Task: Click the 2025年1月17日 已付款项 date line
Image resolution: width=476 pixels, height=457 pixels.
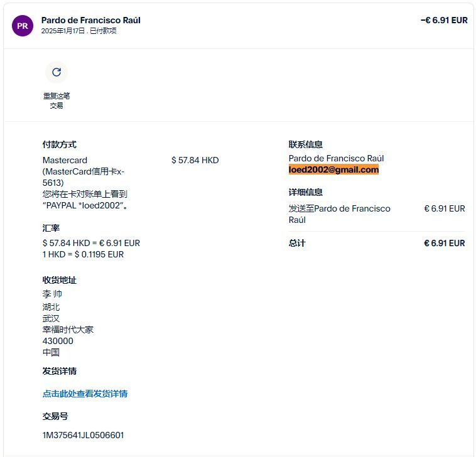Action: click(x=78, y=31)
